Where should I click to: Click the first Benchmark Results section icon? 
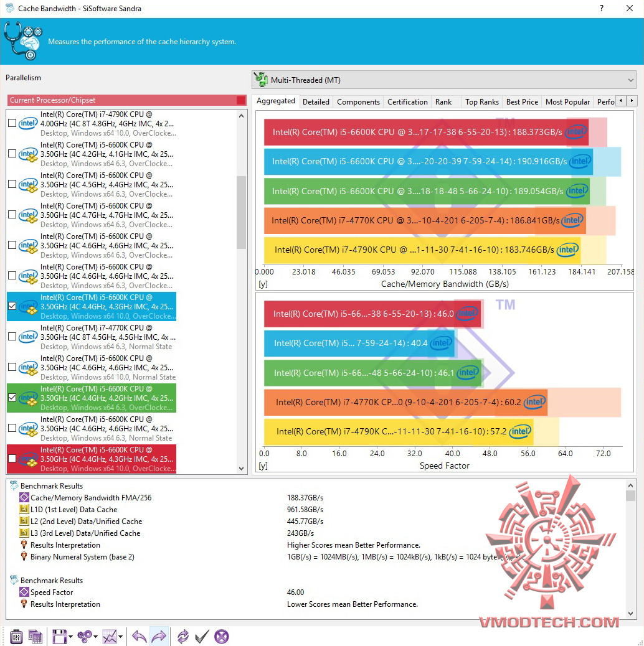coord(14,485)
